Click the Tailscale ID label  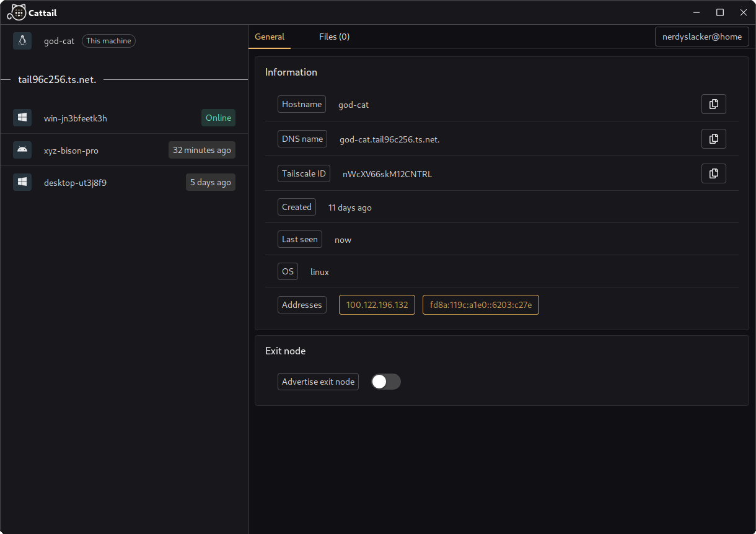point(304,173)
